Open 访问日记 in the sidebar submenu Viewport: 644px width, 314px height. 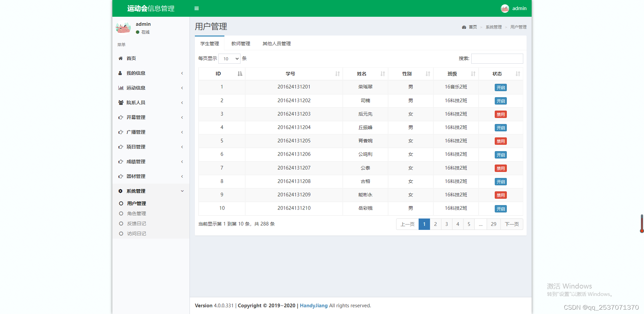(x=137, y=234)
